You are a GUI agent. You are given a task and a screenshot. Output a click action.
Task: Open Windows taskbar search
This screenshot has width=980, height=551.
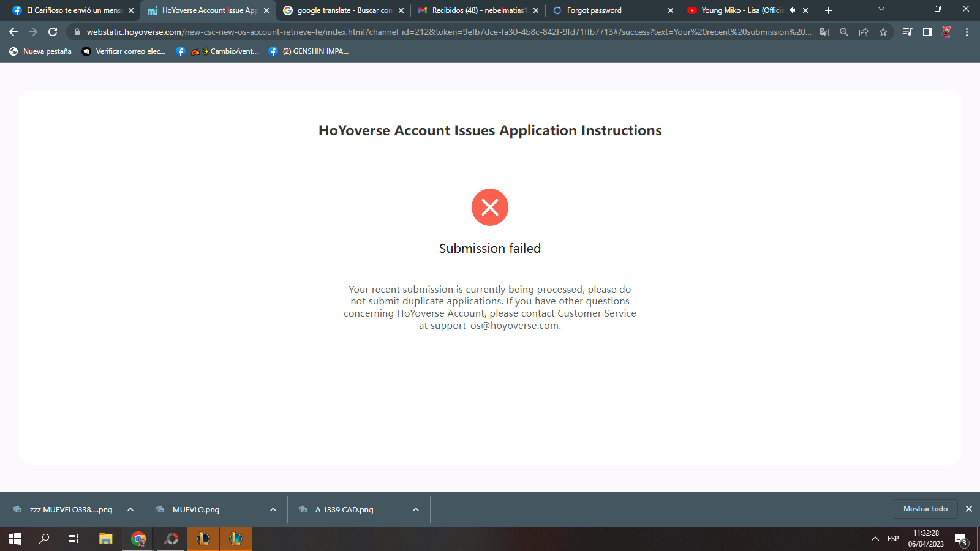pos(44,539)
